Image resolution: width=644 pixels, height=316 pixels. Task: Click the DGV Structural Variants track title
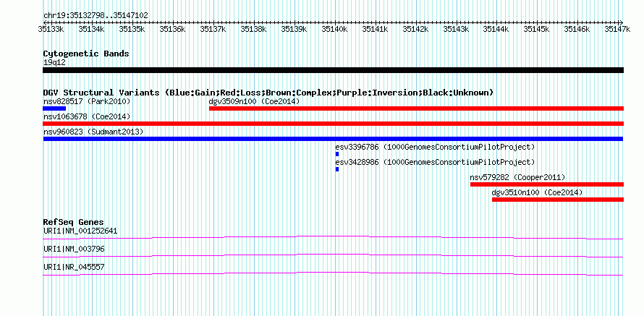point(268,93)
